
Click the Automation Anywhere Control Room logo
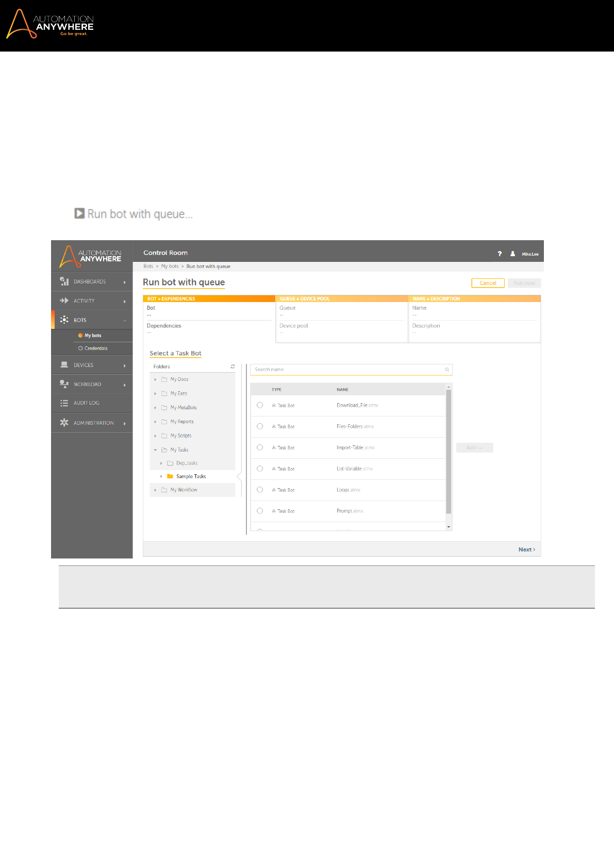click(91, 256)
